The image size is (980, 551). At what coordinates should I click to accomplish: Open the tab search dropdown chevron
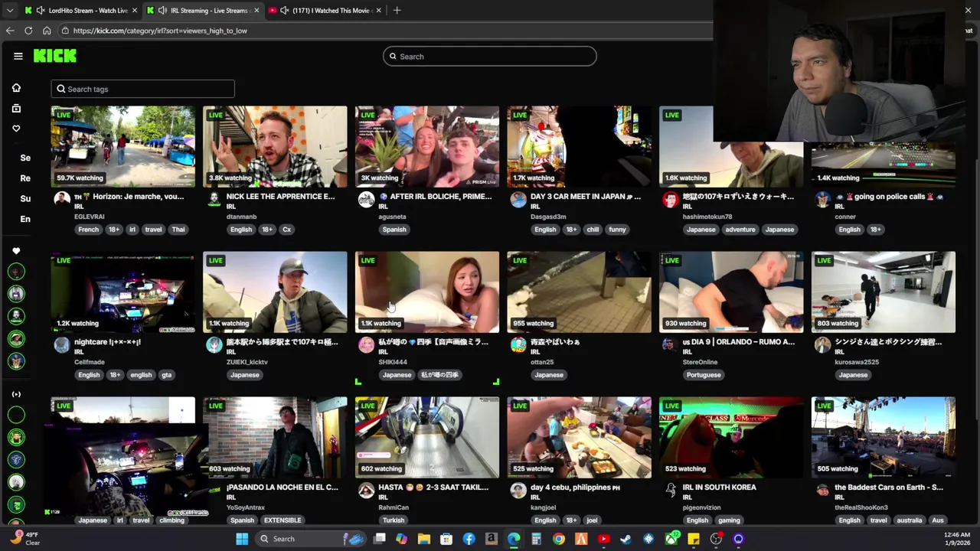[9, 11]
